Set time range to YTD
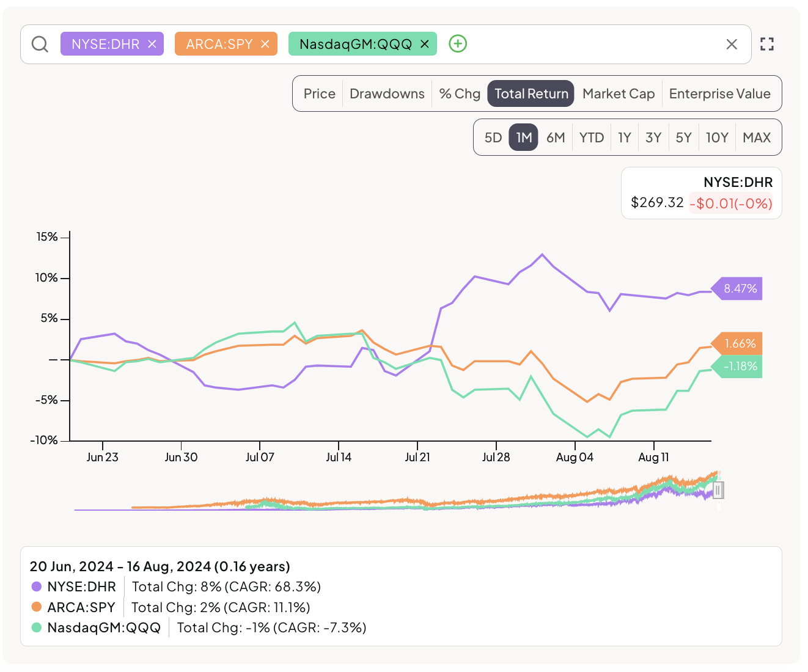This screenshot has height=672, width=808. pos(592,137)
